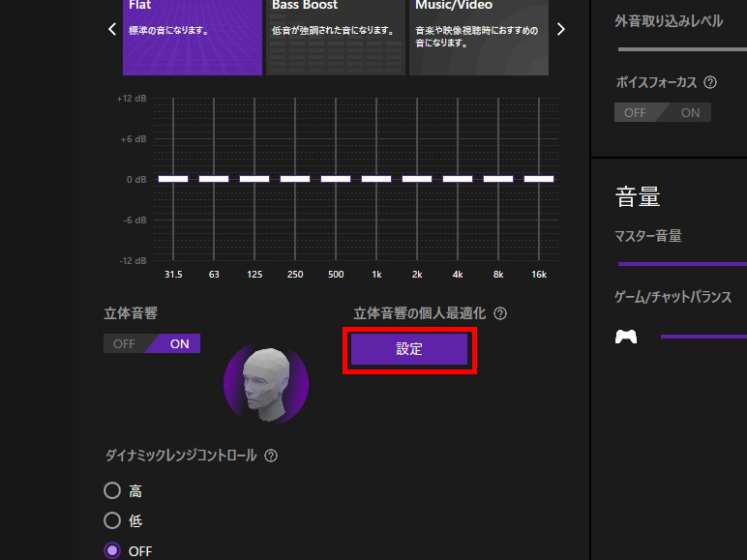Click the 1k equalizer band handle
The width and height of the screenshot is (747, 560).
376,179
